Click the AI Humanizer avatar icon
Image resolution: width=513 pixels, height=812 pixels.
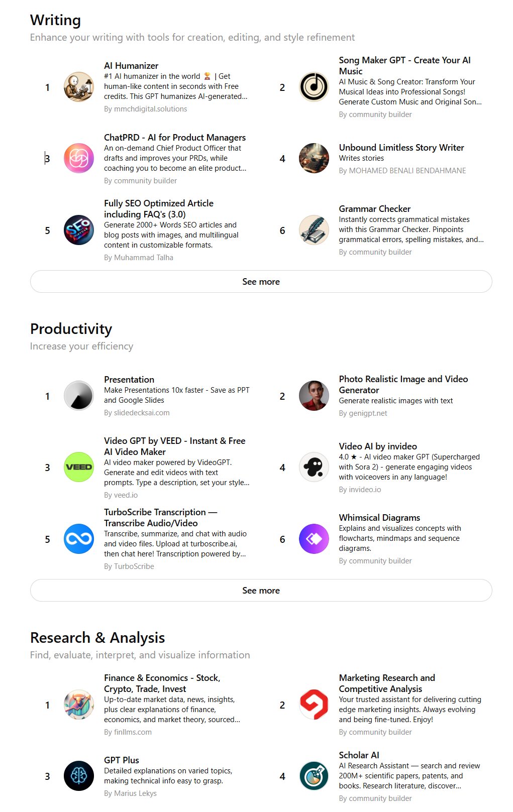coord(79,87)
